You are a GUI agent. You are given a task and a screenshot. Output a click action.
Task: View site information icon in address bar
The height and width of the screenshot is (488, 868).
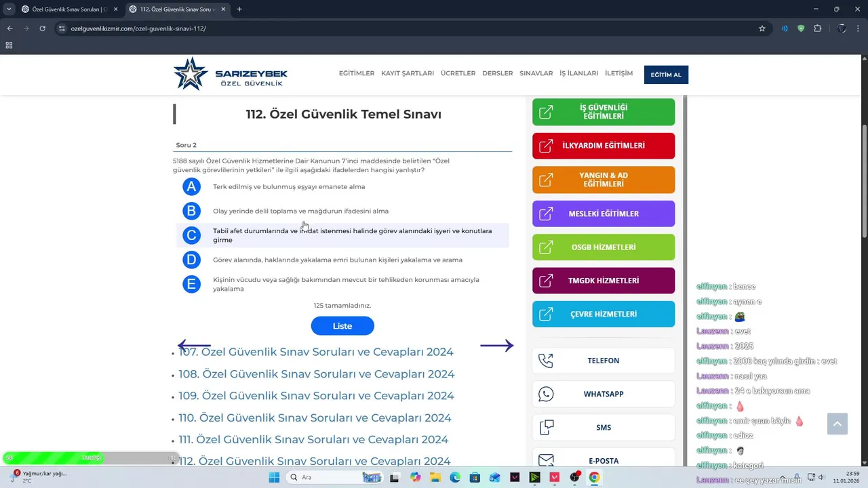click(62, 28)
